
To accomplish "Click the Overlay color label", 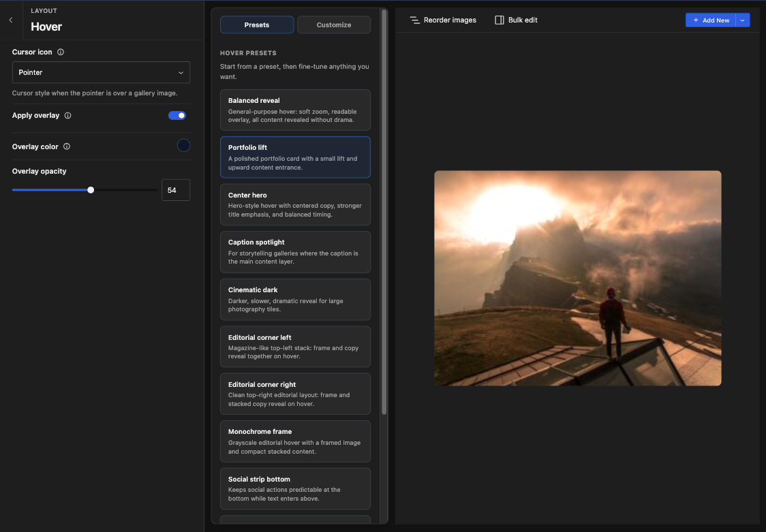I will click(x=35, y=146).
